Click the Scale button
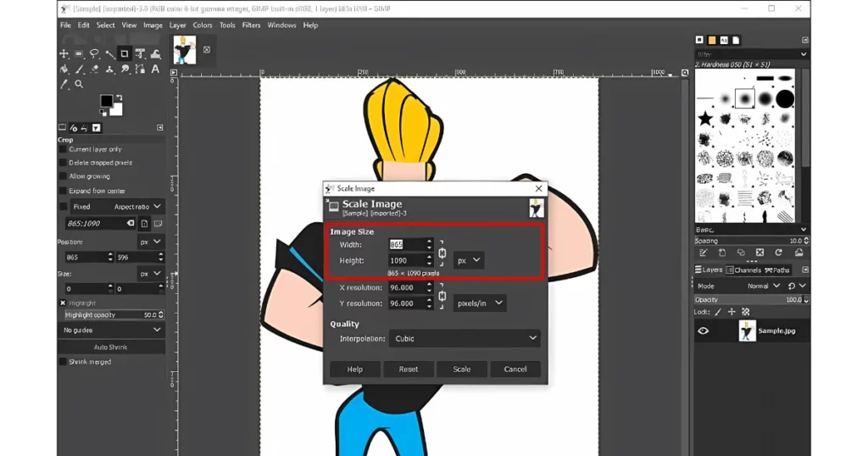This screenshot has width=868, height=456. pyautogui.click(x=462, y=369)
